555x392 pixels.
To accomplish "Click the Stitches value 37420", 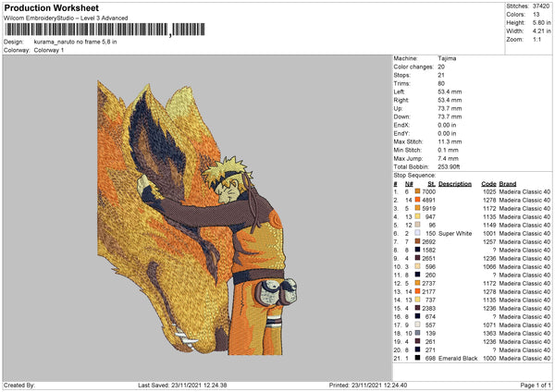I will tap(541, 6).
